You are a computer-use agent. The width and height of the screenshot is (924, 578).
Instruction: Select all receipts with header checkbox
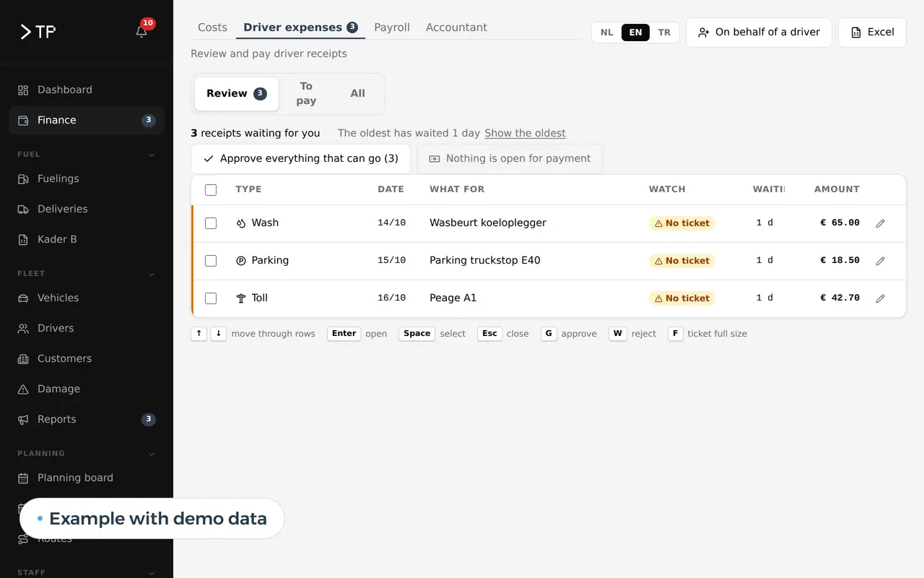pyautogui.click(x=211, y=190)
